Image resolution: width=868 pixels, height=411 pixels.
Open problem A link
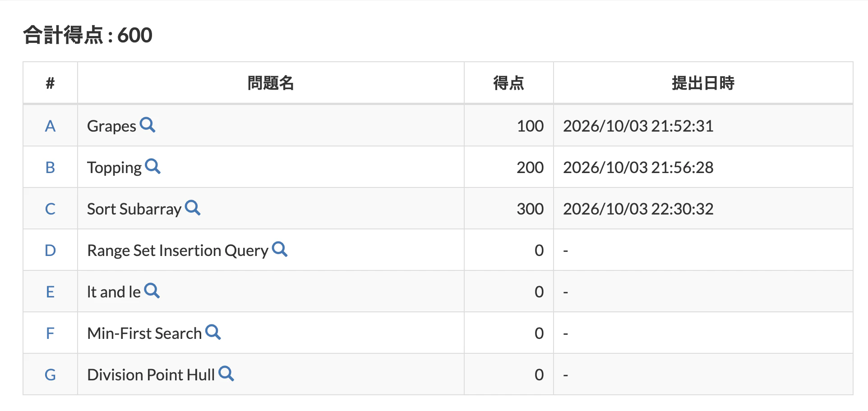pos(50,126)
